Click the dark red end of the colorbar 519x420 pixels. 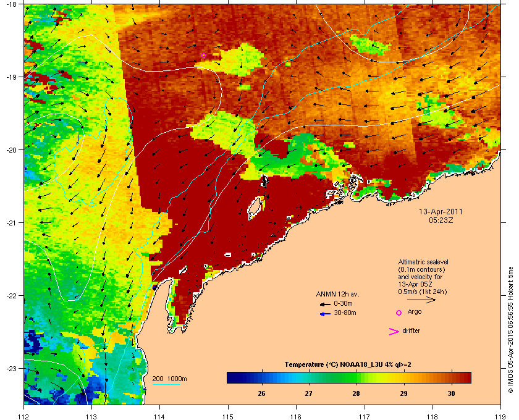click(x=466, y=377)
